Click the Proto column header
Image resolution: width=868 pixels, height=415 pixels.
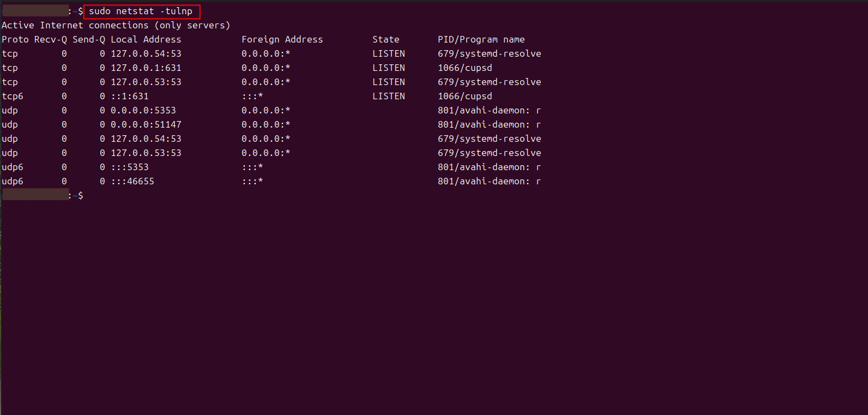(x=15, y=40)
